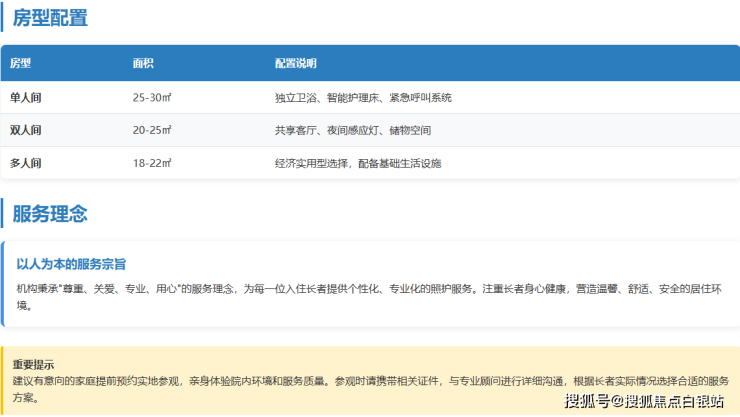The image size is (740, 417).
Task: Select the 25-30㎡ area cell
Action: click(152, 98)
